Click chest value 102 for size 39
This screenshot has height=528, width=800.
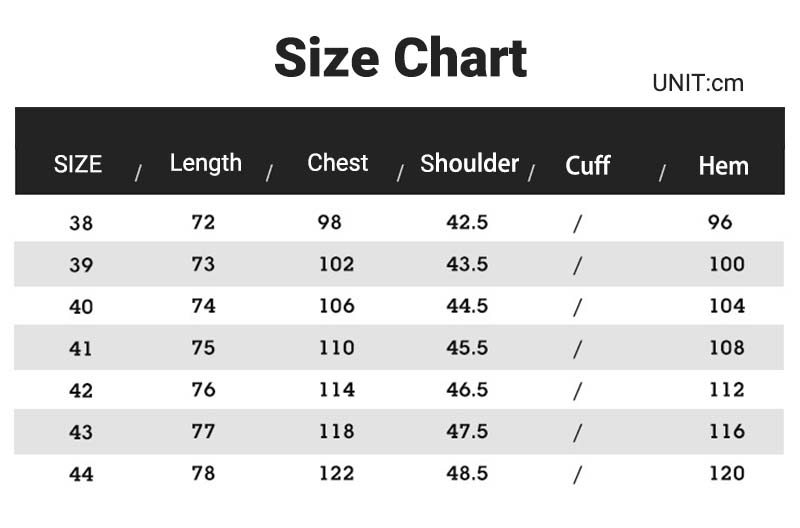336,264
